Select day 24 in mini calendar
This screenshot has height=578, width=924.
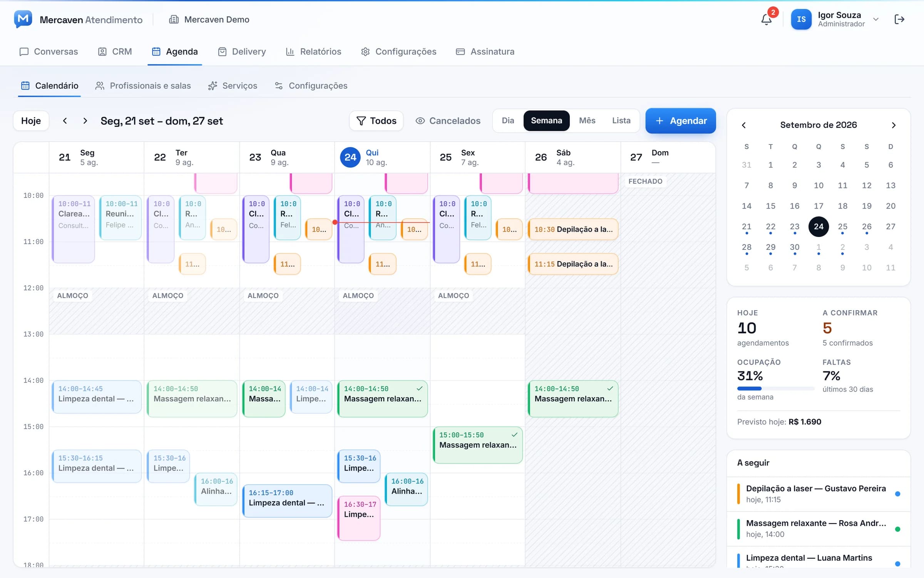819,227
